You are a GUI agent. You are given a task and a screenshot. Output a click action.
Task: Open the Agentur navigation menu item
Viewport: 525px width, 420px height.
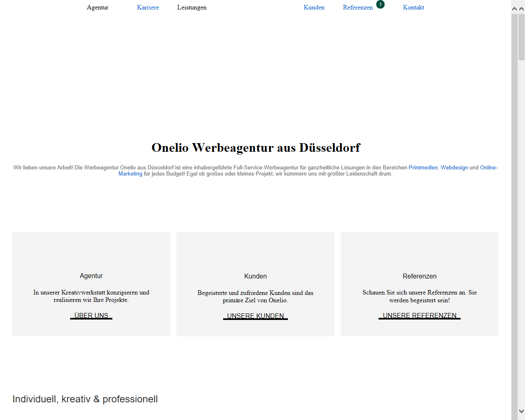98,7
